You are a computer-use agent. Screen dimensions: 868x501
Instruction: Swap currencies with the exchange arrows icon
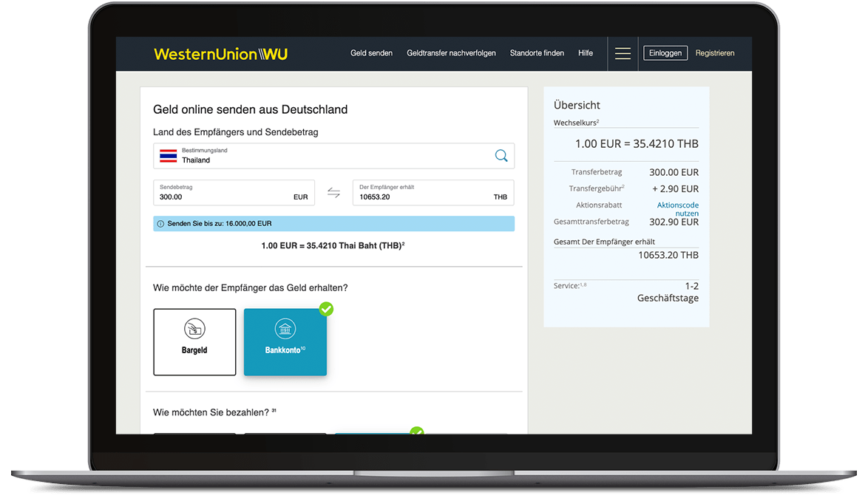333,192
